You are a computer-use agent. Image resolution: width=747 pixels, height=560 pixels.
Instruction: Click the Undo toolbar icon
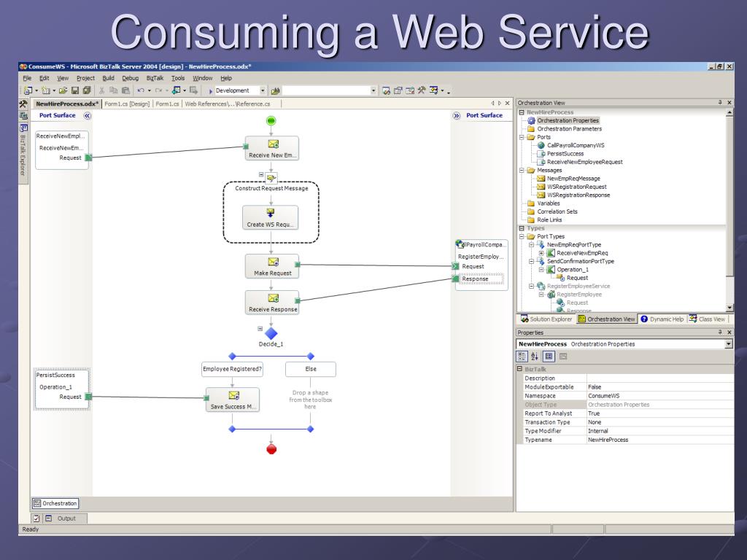(141, 90)
